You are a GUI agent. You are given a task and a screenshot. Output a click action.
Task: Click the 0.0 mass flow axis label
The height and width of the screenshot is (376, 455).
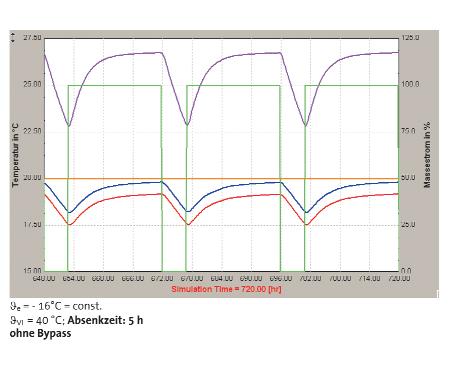[406, 271]
